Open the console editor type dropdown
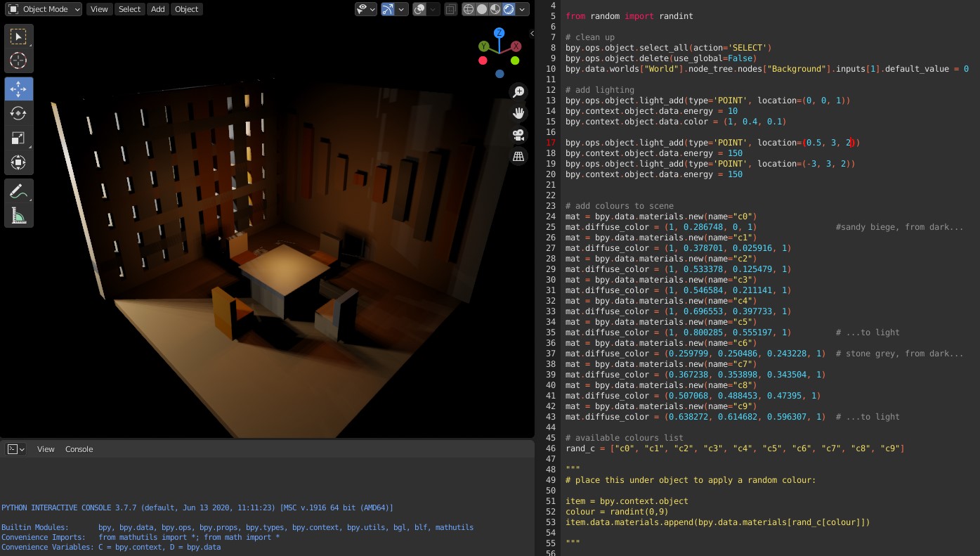The image size is (980, 556). [16, 449]
